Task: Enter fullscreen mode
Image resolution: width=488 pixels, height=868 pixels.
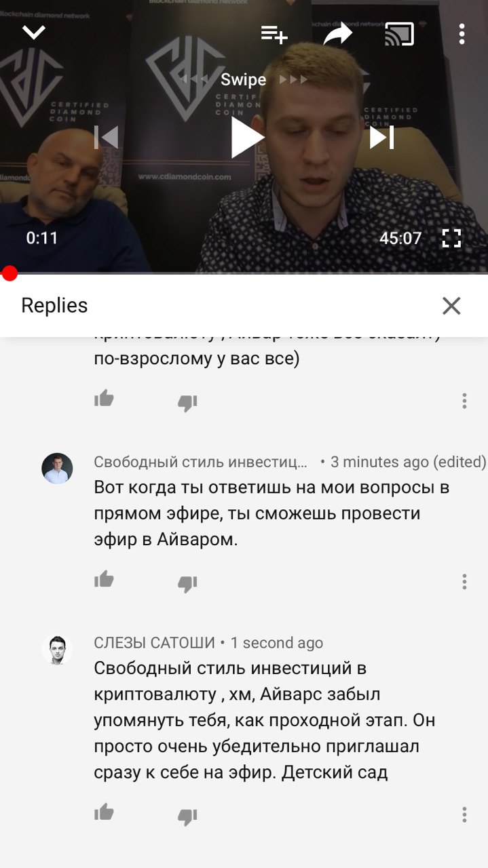Action: coord(451,238)
